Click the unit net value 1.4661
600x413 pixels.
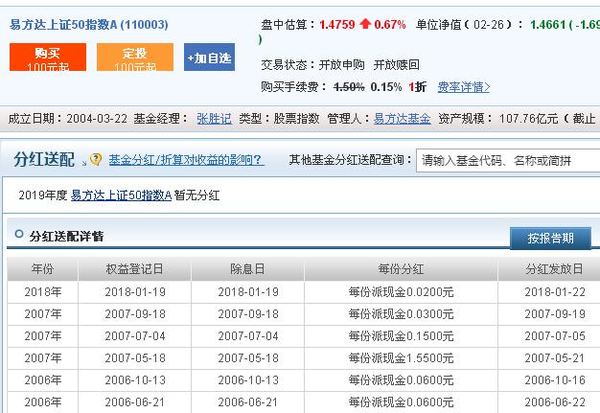tap(548, 24)
